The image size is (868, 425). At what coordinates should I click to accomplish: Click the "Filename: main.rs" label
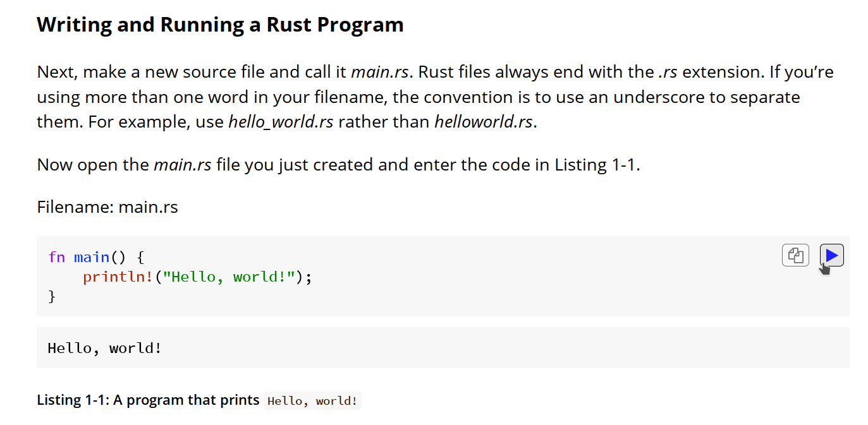[x=107, y=207]
